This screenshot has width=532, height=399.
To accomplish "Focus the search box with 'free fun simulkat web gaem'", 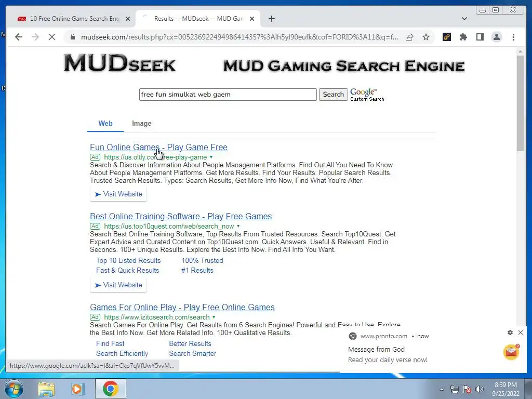I will tap(228, 95).
